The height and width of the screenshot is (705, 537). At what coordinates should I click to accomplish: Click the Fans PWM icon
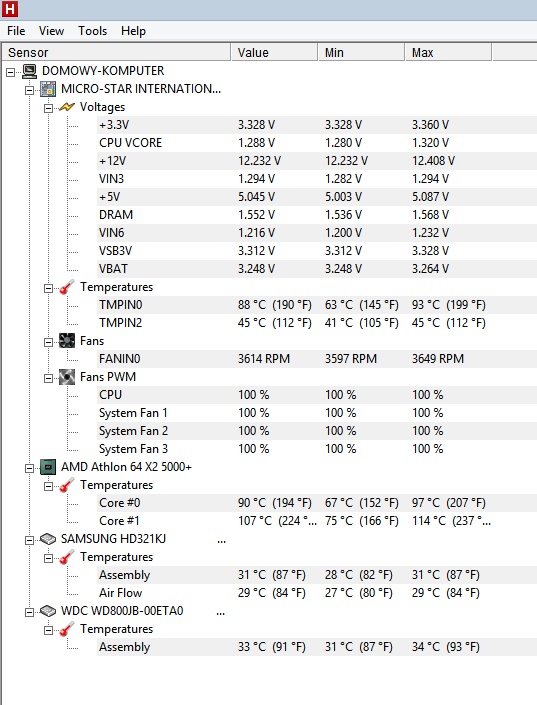(x=67, y=377)
